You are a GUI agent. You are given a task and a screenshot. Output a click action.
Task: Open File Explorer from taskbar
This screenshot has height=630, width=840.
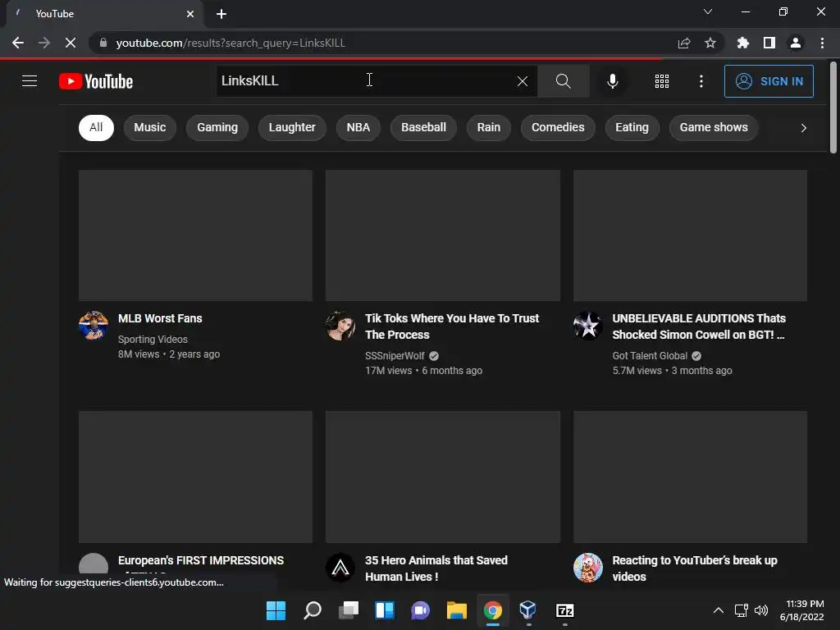point(456,610)
